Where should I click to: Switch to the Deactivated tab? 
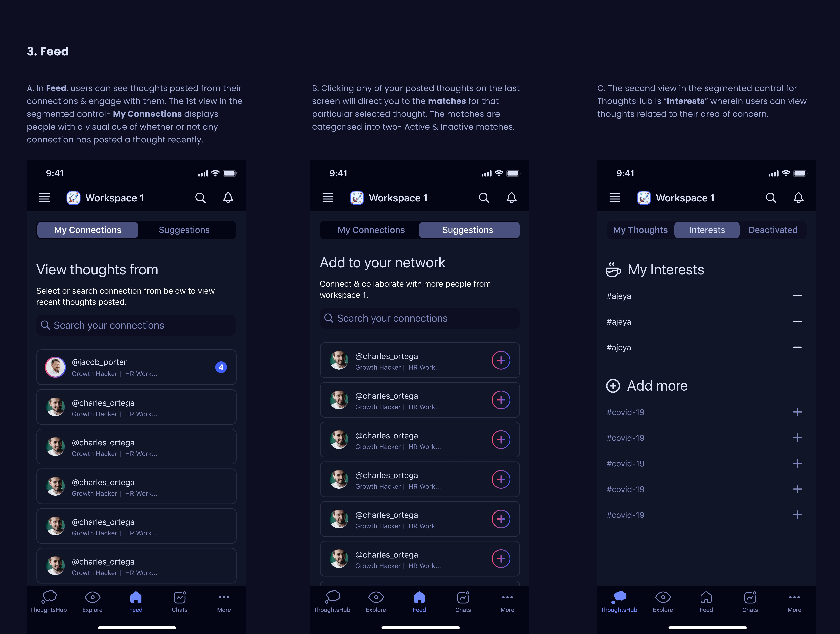point(773,230)
